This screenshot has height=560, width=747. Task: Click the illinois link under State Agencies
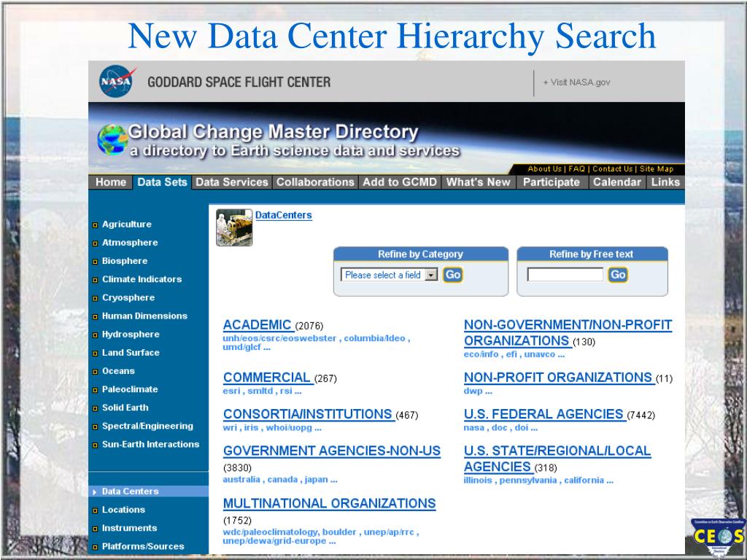(478, 480)
